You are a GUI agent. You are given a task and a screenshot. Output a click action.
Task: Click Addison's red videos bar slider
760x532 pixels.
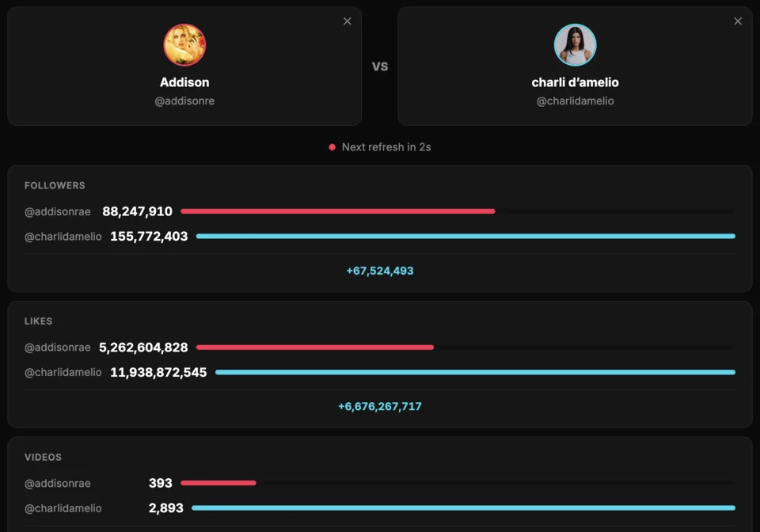click(218, 483)
